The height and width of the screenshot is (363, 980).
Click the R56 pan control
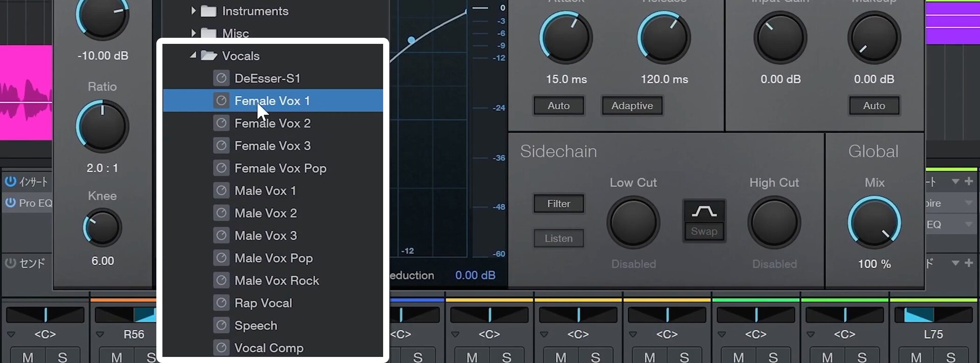(x=126, y=315)
